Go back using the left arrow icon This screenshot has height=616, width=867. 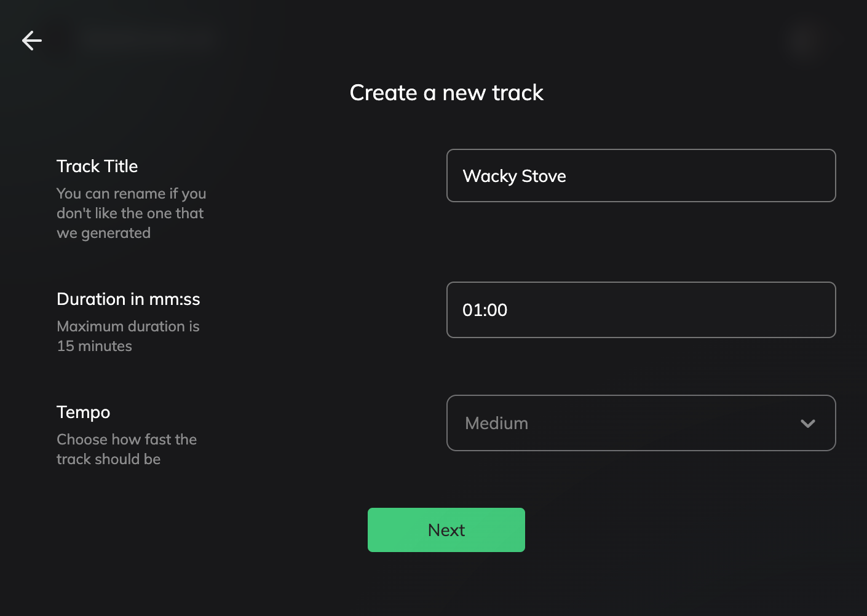click(x=32, y=41)
